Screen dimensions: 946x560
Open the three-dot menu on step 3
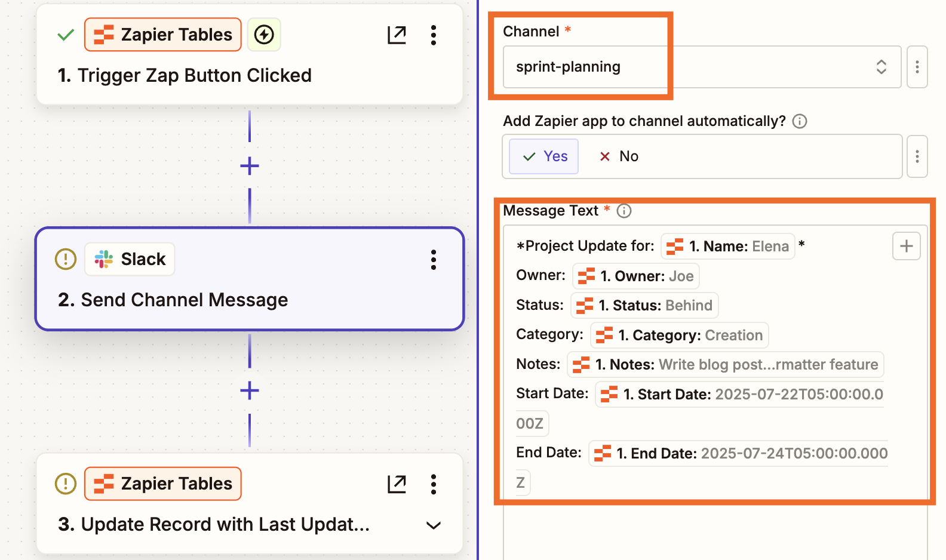[x=434, y=484]
